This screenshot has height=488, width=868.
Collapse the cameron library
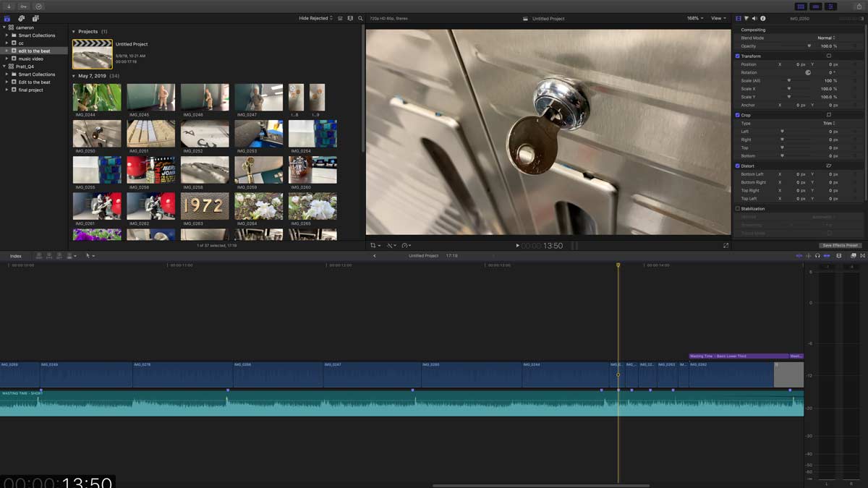(4, 27)
